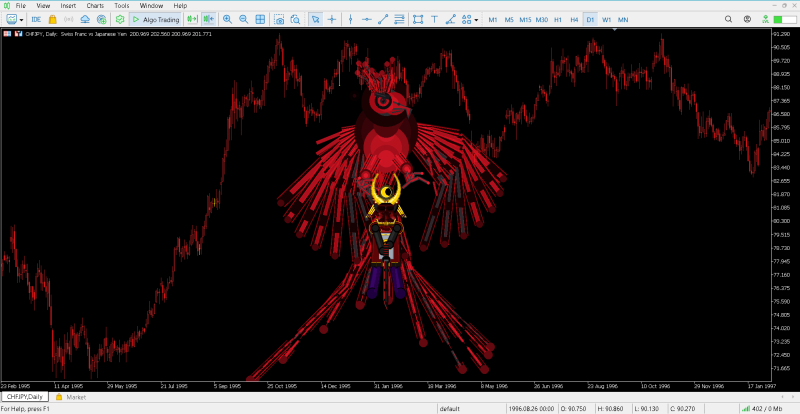Image resolution: width=800 pixels, height=414 pixels.
Task: Click the Signals broadcast icon
Action: coord(69,19)
